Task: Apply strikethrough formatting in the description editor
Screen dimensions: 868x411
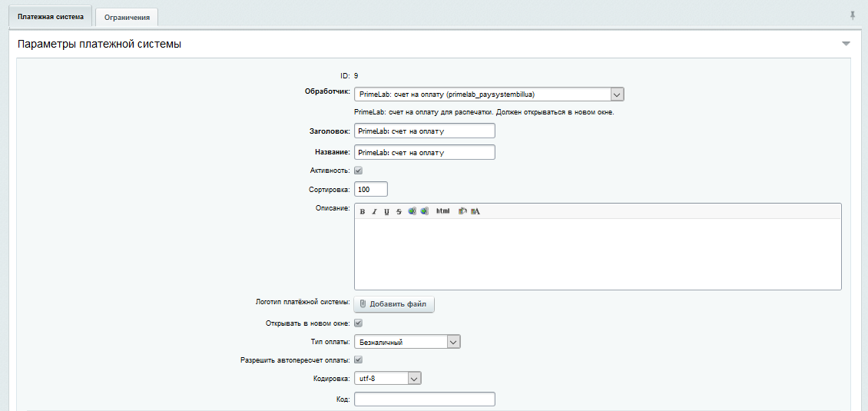Action: 399,211
